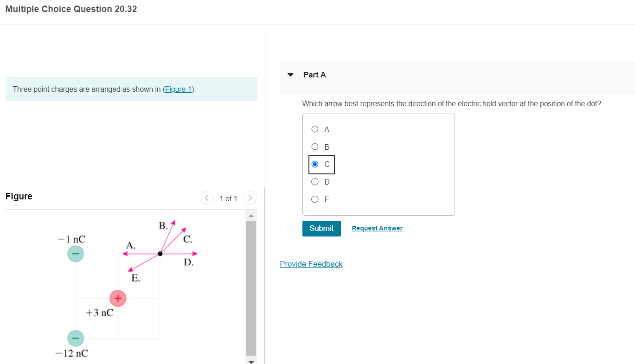
Task: Click the previous figure navigation arrow
Action: click(206, 198)
